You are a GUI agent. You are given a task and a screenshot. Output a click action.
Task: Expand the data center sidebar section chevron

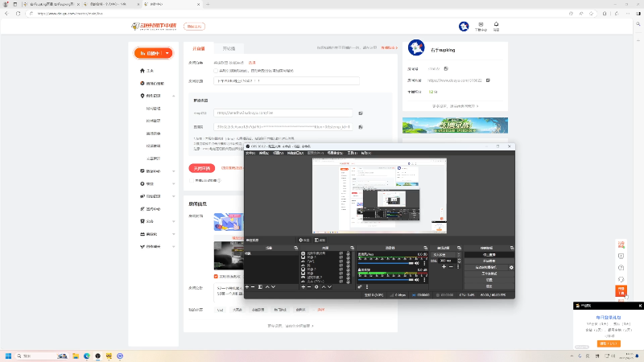click(174, 171)
